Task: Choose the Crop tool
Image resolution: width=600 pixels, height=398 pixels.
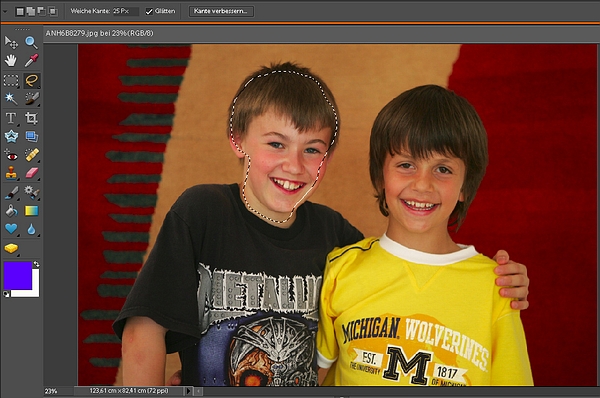Action: pos(31,118)
